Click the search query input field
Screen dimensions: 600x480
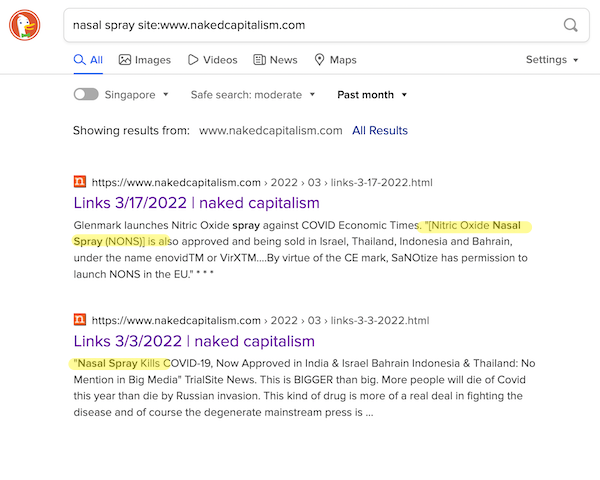[x=326, y=25]
